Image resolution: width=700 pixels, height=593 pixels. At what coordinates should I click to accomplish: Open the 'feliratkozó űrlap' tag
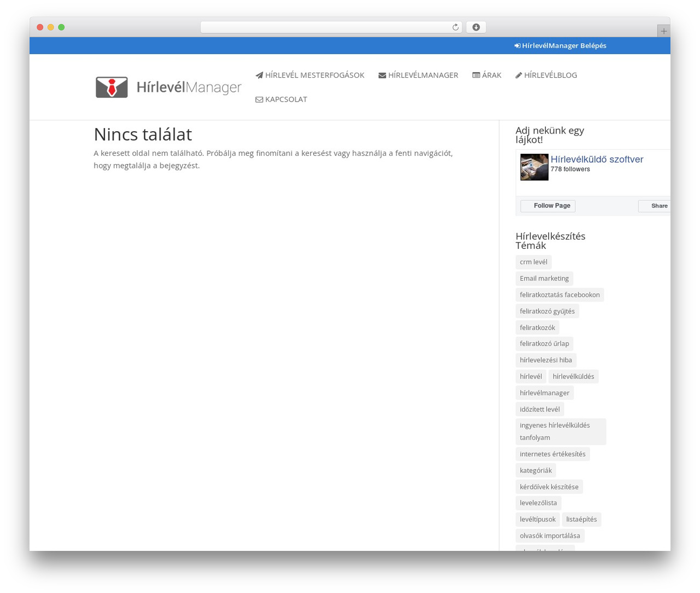pyautogui.click(x=544, y=344)
